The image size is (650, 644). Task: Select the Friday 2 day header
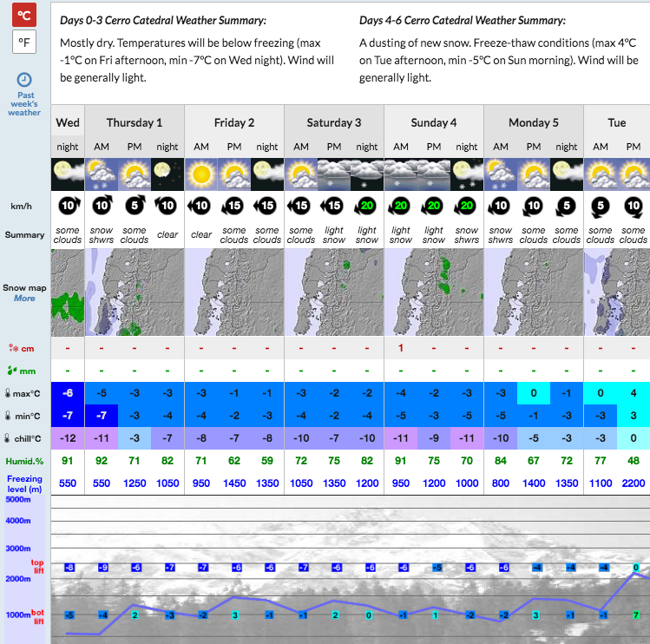pyautogui.click(x=234, y=122)
